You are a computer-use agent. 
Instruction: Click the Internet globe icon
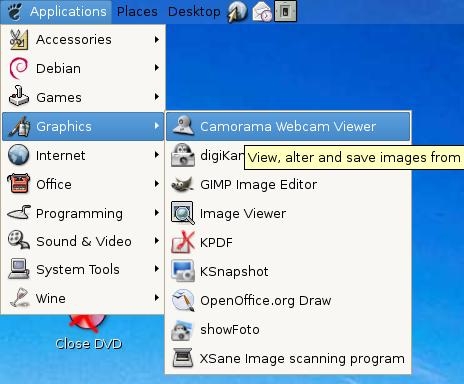(19, 155)
